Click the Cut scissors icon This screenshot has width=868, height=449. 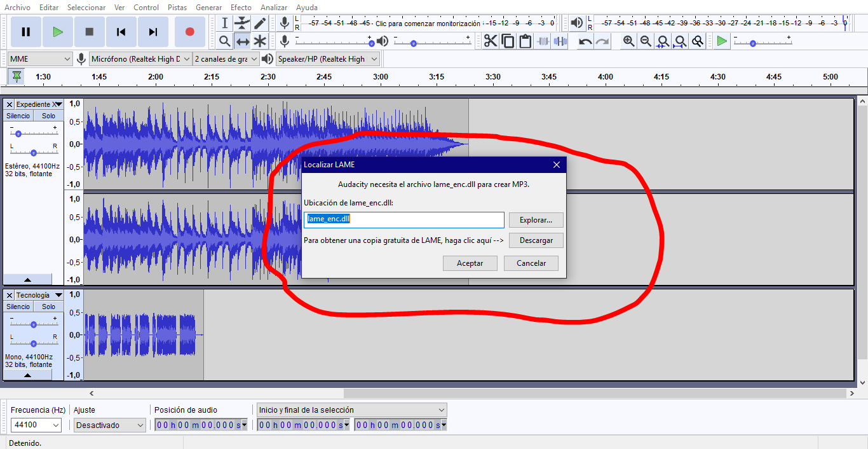(491, 41)
